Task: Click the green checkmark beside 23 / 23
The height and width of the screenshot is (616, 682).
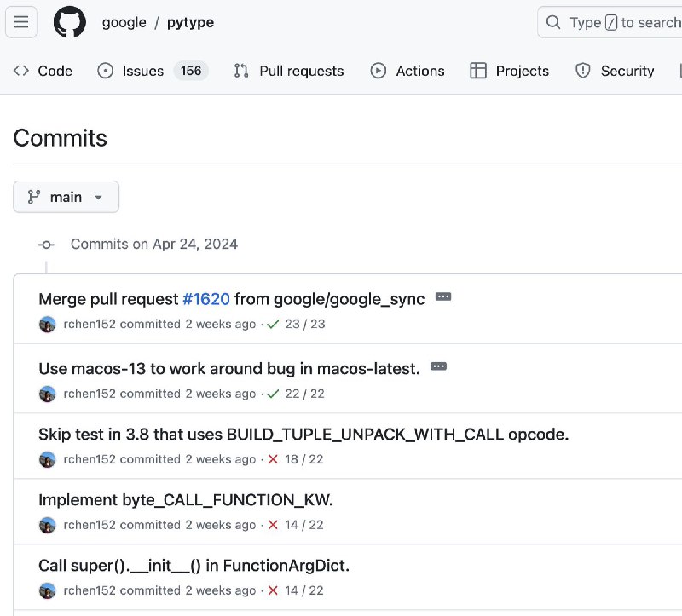Action: 273,324
